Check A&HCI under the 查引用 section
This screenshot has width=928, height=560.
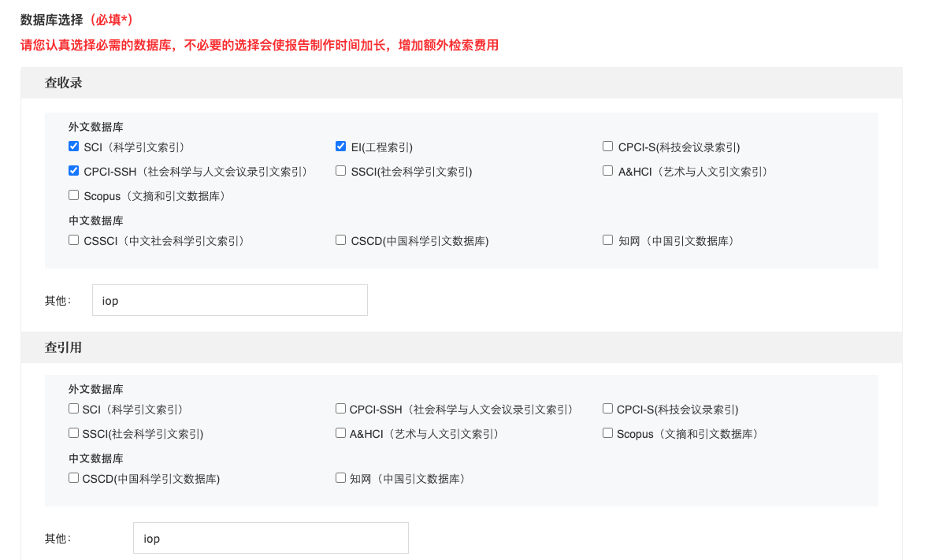tap(340, 432)
